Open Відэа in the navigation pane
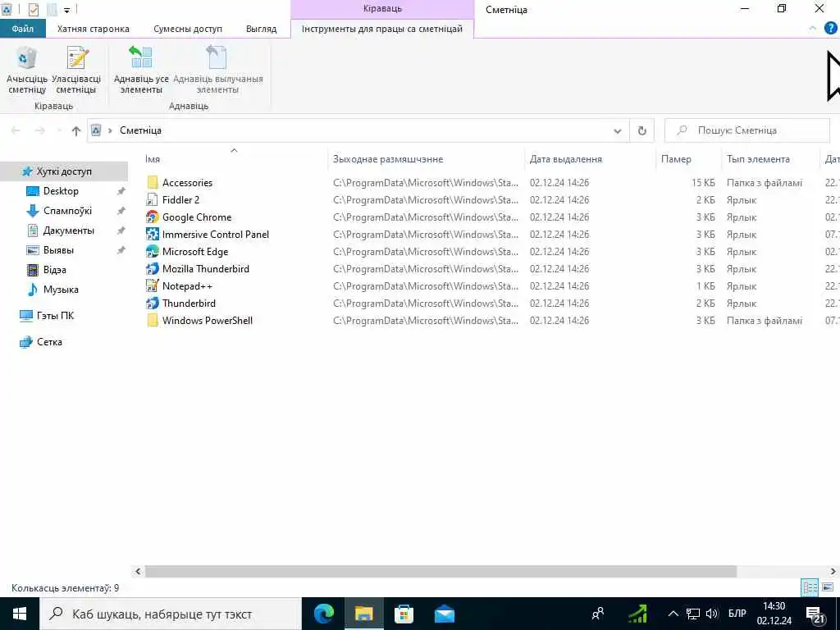840x630 pixels. [55, 270]
